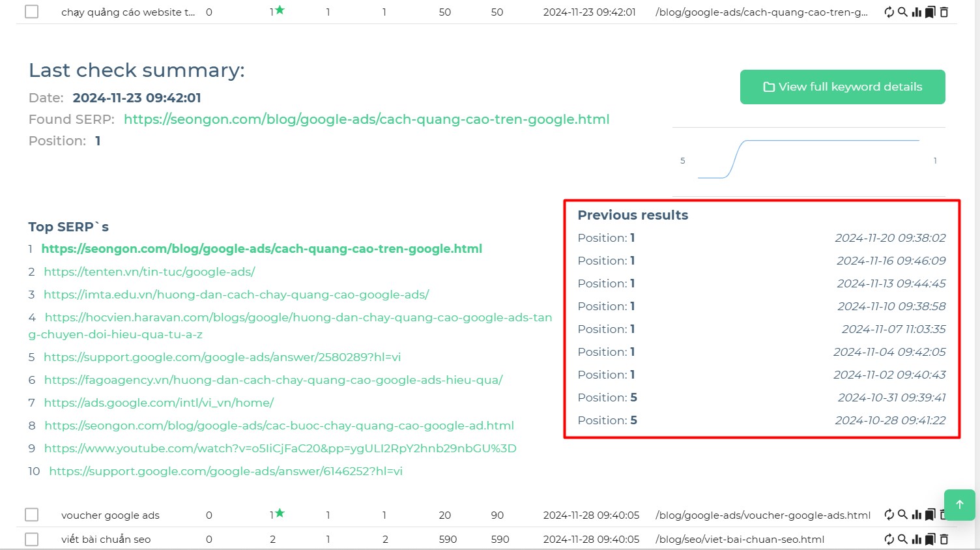This screenshot has height=550, width=980.
Task: Open support.google.com answer 6146252 link
Action: pos(226,471)
